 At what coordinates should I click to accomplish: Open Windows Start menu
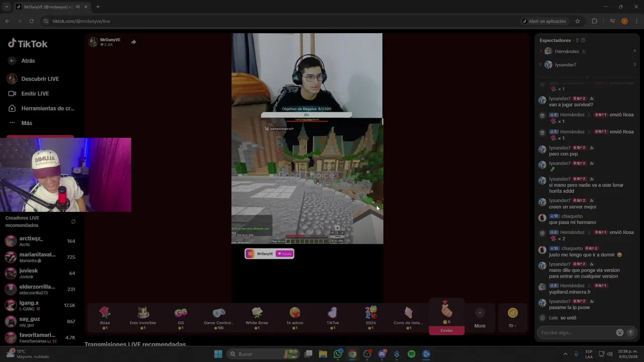point(218,354)
